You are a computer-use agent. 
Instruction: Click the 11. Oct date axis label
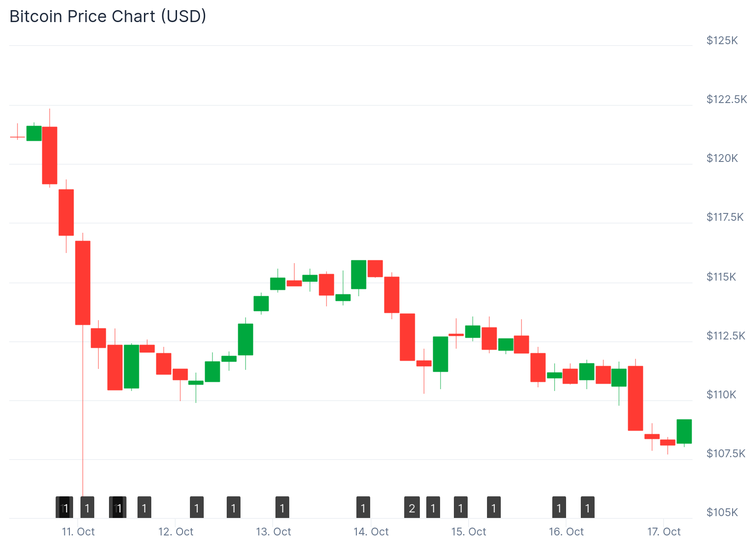click(x=78, y=532)
